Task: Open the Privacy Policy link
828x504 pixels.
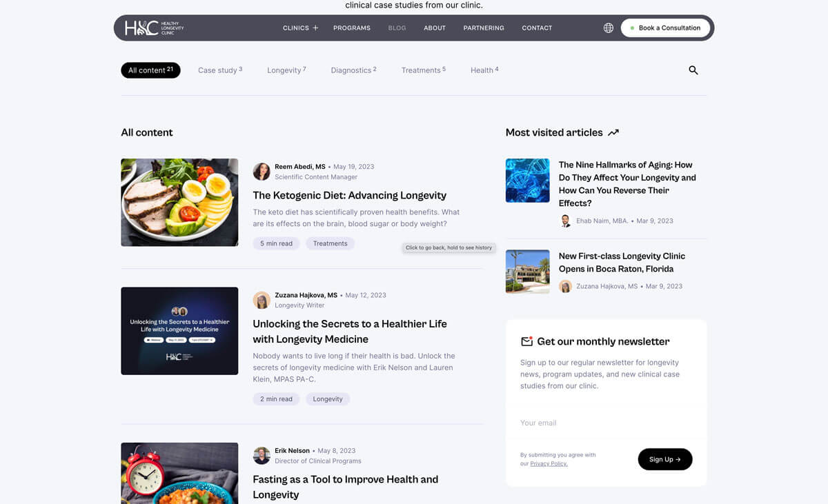Action: click(549, 464)
